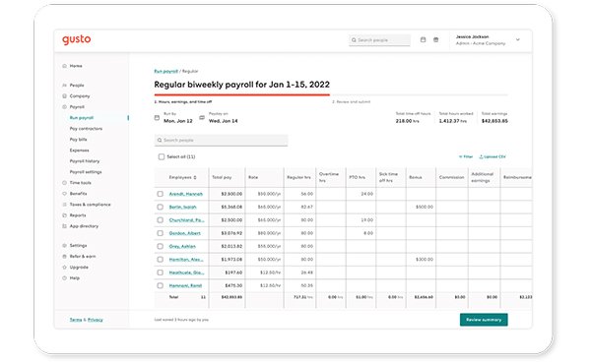Screen dimensions: 591x364
Task: Open the Expenses page
Action: point(79,151)
